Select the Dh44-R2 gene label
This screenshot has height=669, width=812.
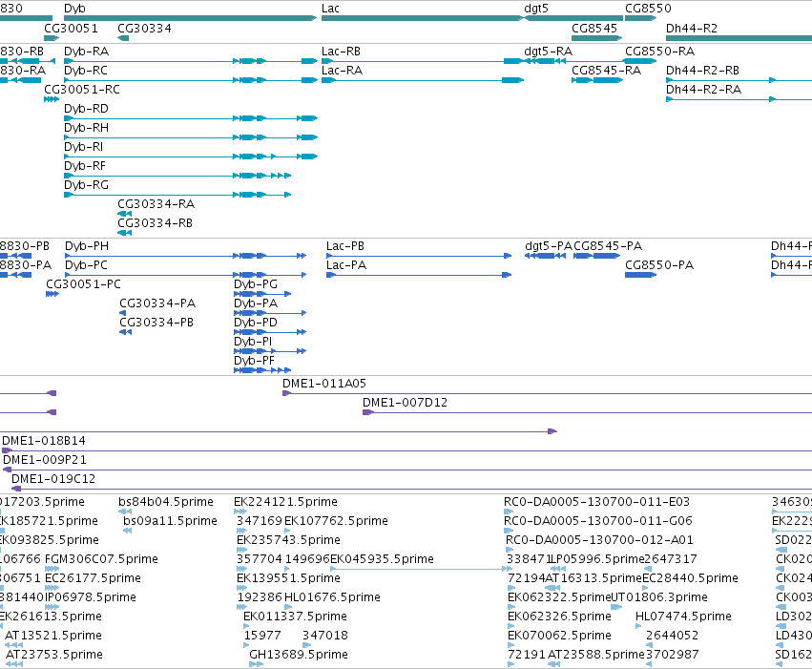692,28
